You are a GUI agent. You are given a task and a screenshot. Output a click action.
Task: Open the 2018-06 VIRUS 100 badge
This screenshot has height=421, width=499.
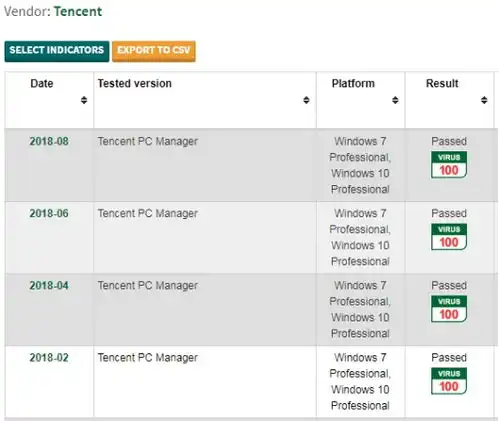tap(449, 237)
